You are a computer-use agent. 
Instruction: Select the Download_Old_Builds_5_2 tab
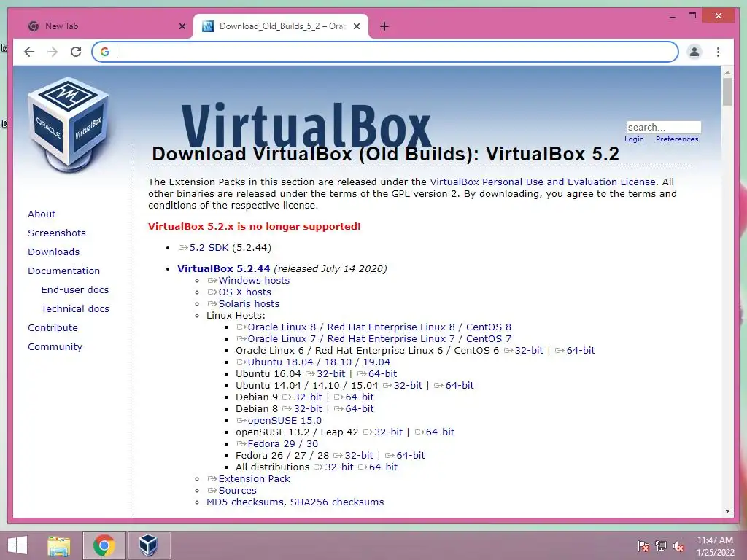pyautogui.click(x=281, y=26)
